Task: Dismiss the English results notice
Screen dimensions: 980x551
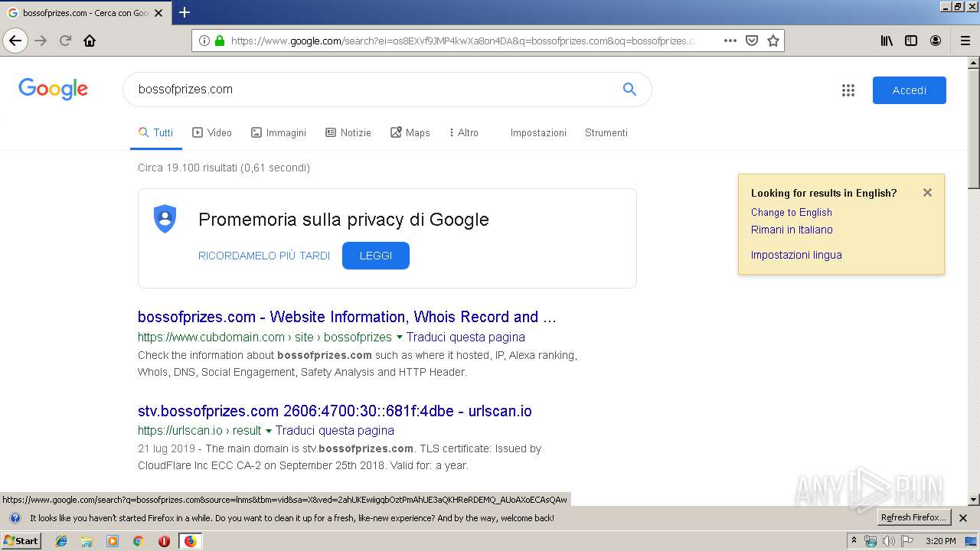Action: (927, 193)
